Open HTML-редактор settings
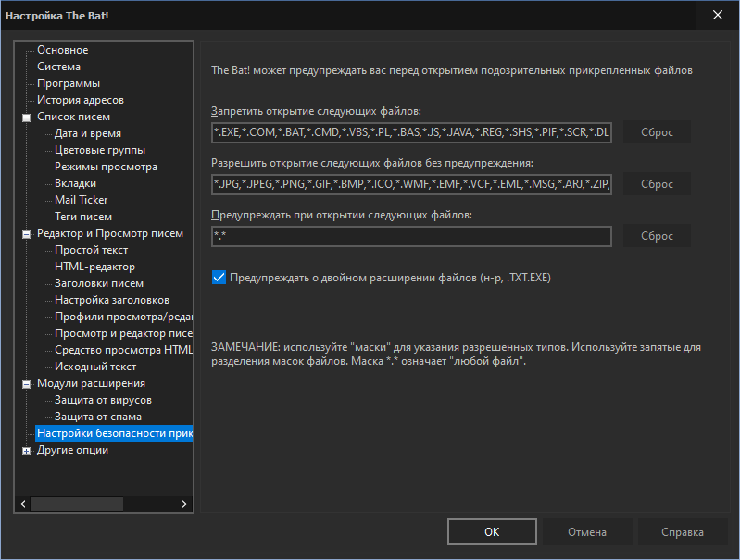This screenshot has width=740, height=560. (94, 267)
